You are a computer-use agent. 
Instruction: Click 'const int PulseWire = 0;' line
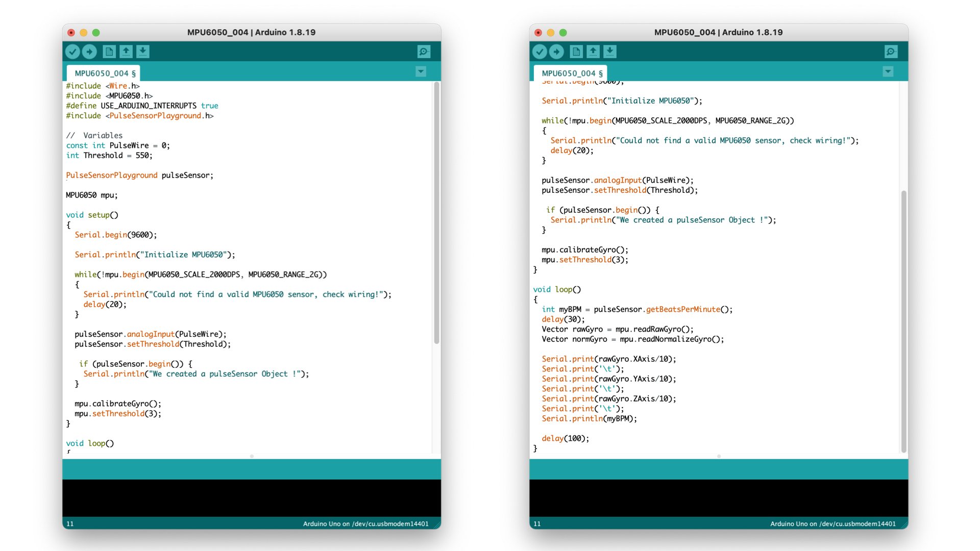click(118, 145)
